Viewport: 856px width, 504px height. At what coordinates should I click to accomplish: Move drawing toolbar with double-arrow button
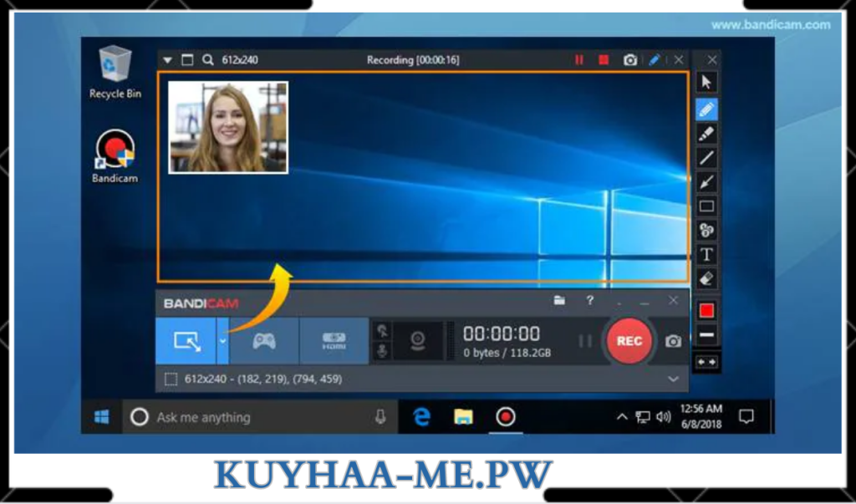pyautogui.click(x=706, y=363)
